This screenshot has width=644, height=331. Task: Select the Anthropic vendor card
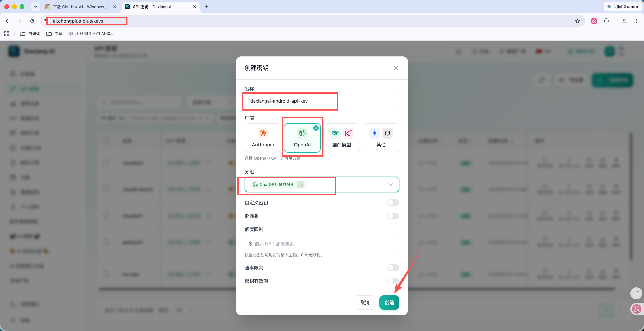point(263,138)
